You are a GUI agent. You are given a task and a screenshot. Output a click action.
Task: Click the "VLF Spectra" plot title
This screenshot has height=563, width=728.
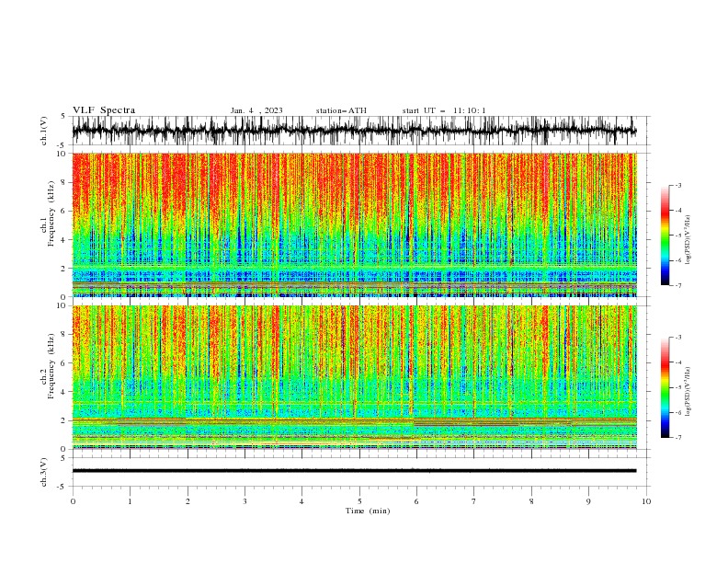pos(104,110)
